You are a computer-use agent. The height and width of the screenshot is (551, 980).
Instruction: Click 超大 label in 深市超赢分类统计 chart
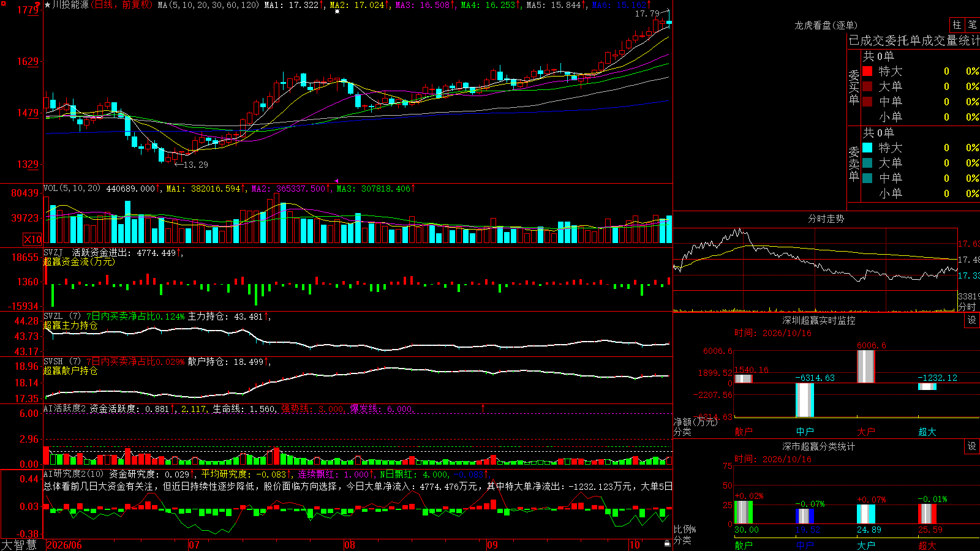(x=927, y=545)
